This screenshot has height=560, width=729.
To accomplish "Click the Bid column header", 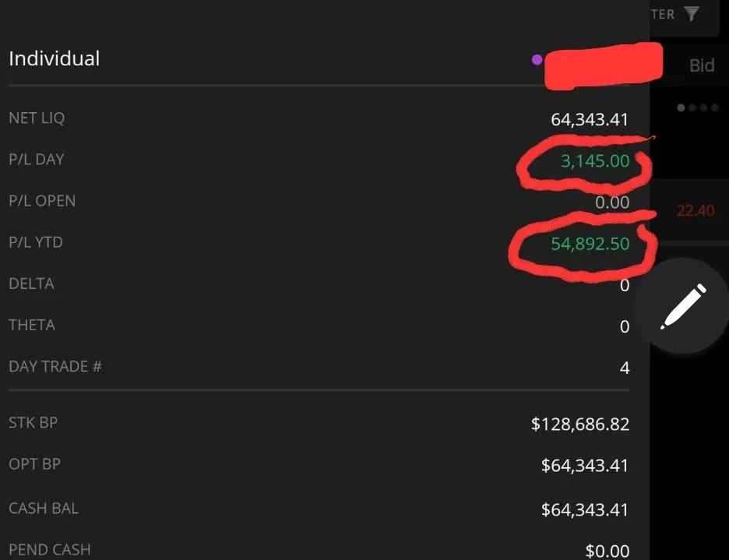I will (702, 65).
